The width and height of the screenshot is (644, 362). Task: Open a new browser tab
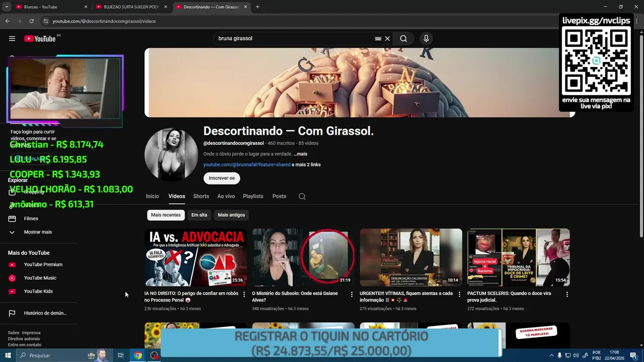pyautogui.click(x=257, y=7)
